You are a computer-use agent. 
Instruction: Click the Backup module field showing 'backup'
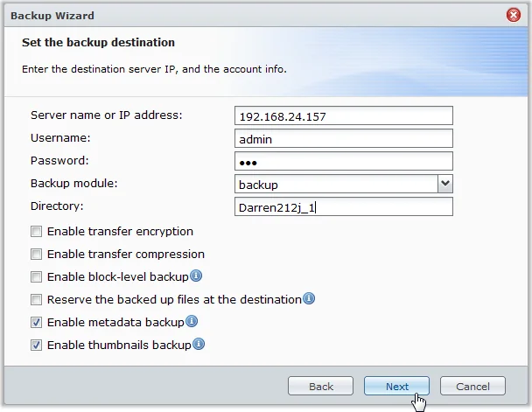[x=336, y=184]
